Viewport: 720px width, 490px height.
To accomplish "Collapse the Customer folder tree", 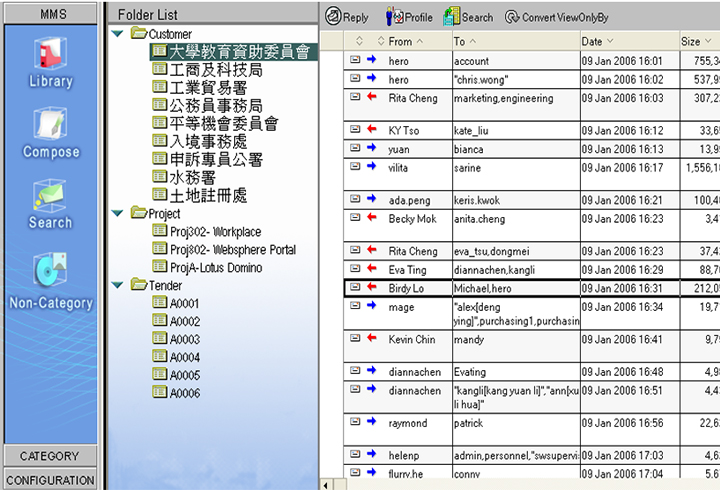I will [x=118, y=34].
